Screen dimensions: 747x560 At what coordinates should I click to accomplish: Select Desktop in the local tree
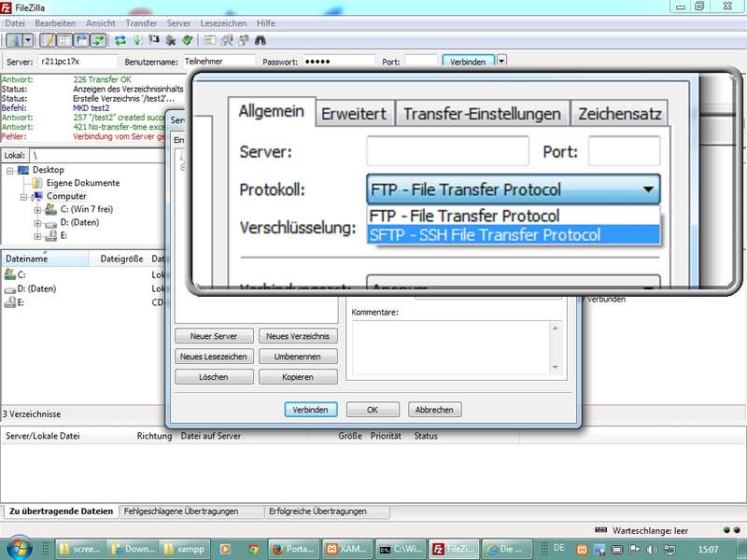point(49,170)
